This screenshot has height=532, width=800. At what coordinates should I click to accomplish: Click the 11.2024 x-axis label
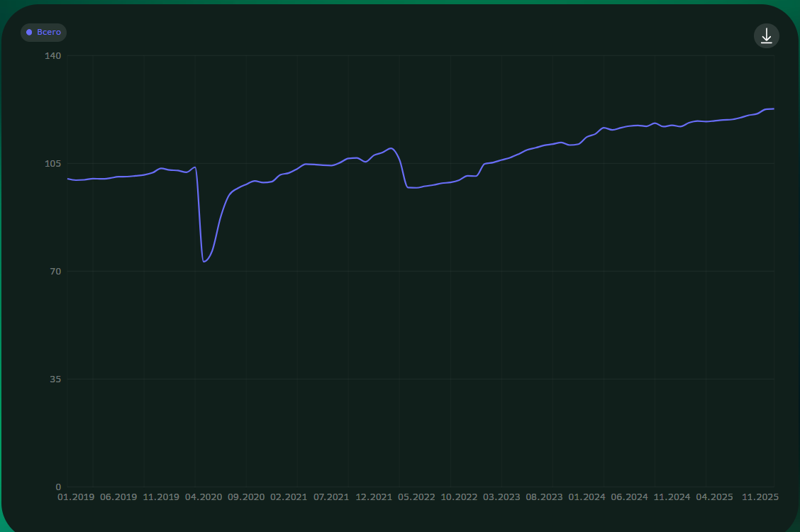tap(672, 497)
